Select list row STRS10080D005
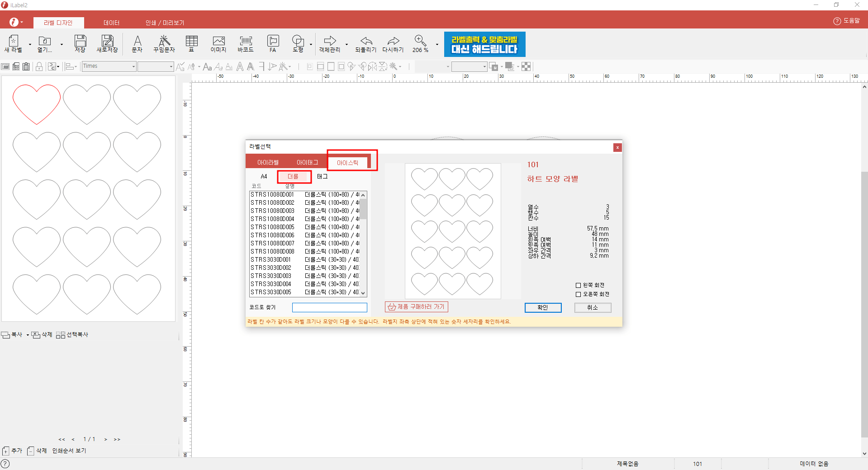The height and width of the screenshot is (470, 868). point(304,227)
